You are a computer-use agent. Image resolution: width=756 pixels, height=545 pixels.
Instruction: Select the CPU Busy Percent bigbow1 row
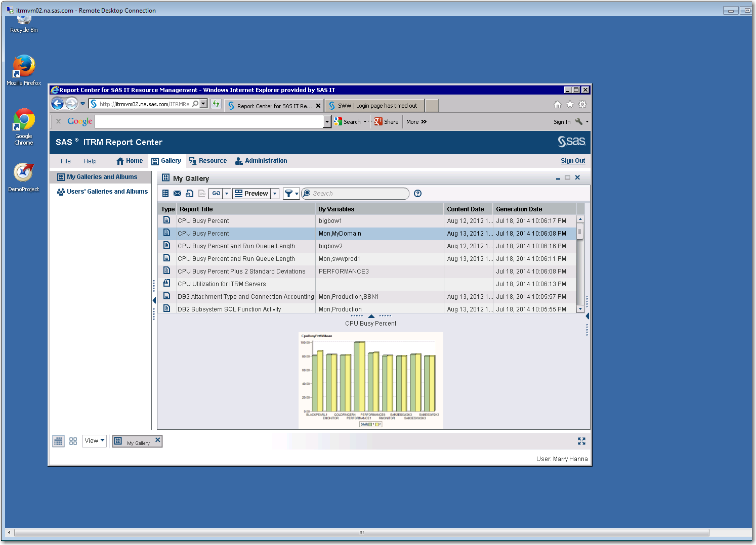pos(367,221)
